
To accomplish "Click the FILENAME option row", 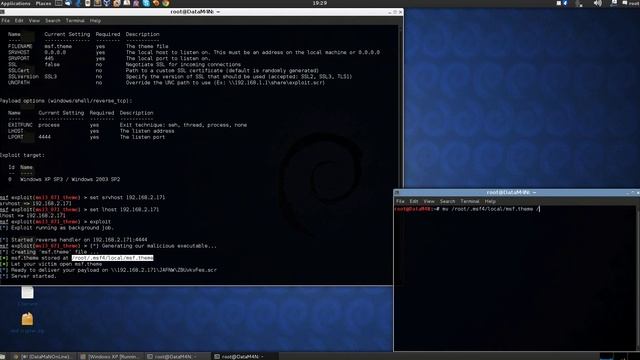I will (88, 47).
